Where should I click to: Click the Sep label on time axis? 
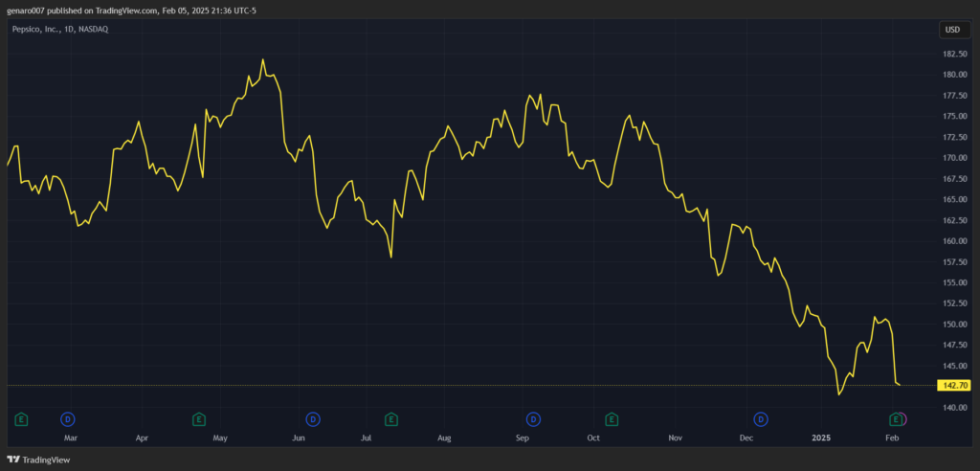523,437
